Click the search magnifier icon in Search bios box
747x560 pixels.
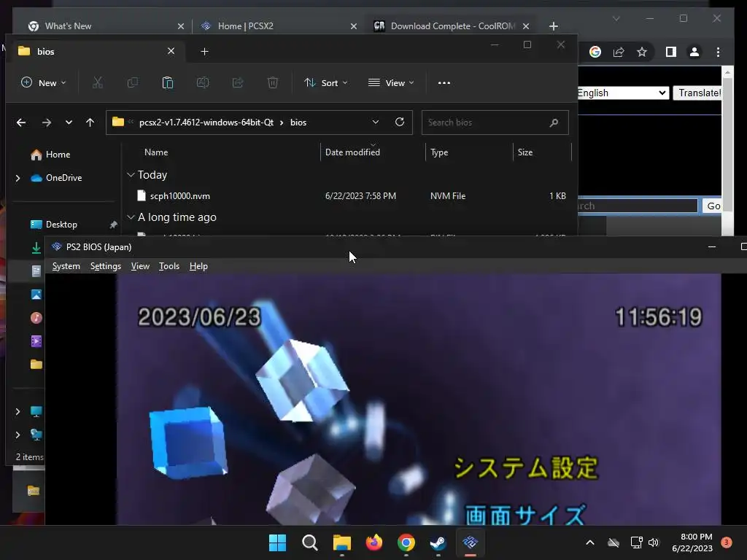click(554, 122)
